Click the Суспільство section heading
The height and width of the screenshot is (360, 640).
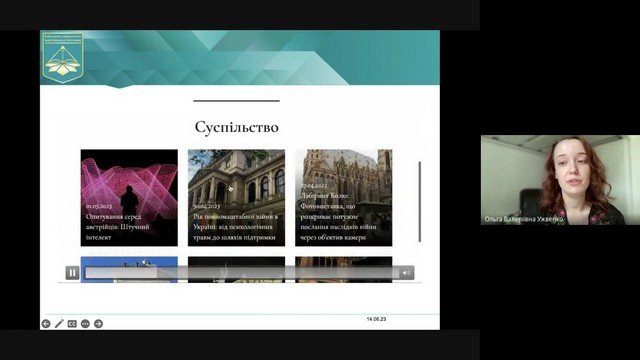coord(237,127)
